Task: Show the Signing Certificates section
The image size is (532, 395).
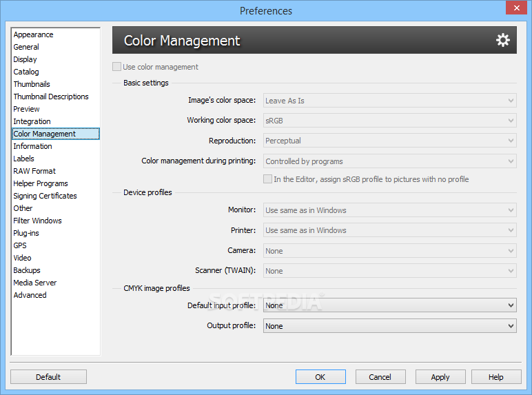Action: click(45, 196)
